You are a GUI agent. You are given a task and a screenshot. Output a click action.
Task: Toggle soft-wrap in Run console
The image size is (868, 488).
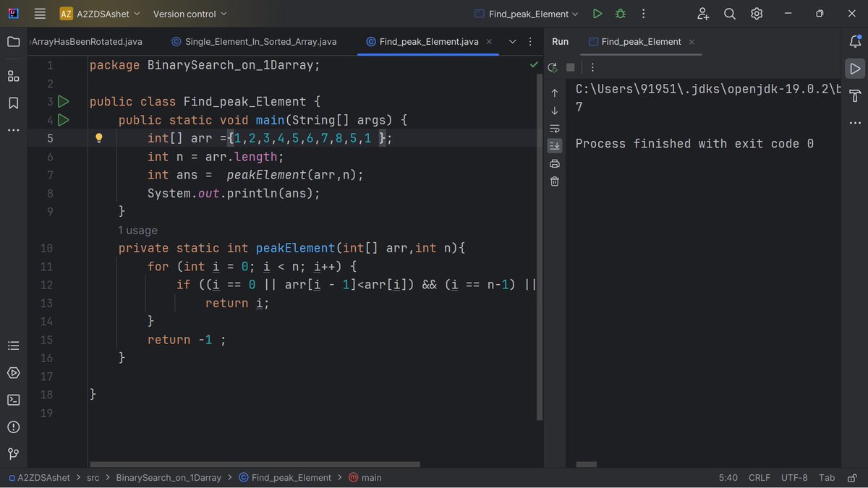[x=555, y=129]
